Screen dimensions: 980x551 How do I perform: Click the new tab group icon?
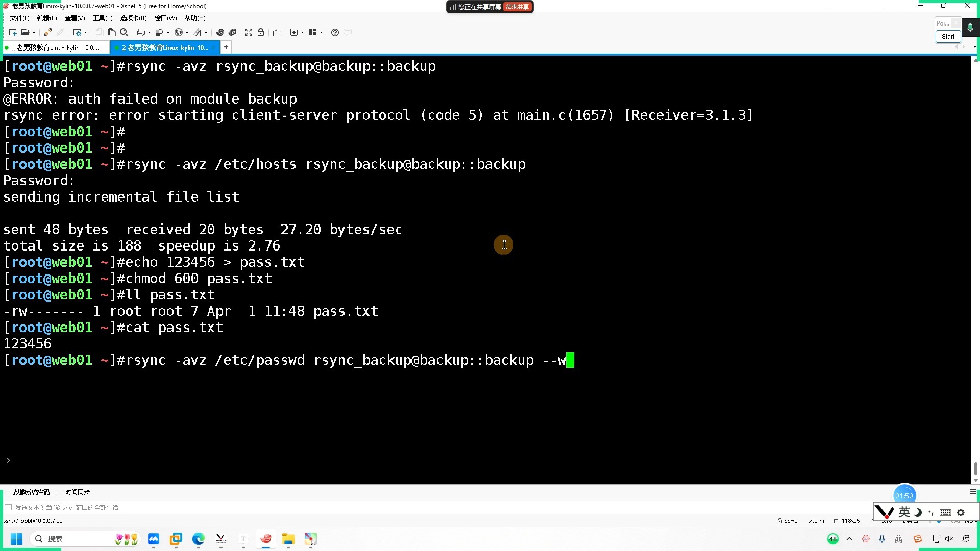[294, 32]
